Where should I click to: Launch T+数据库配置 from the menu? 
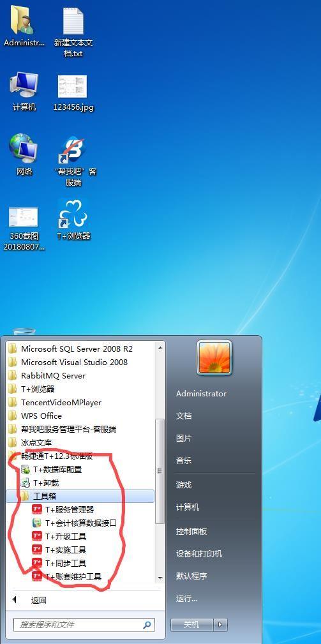(52, 469)
